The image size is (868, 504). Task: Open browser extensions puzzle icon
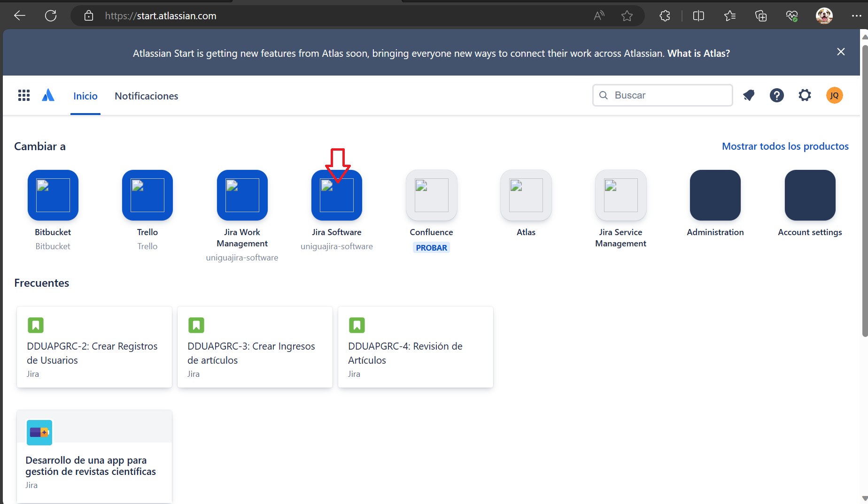(665, 16)
